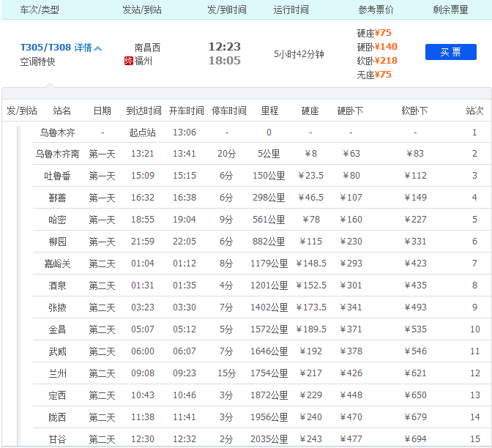The height and width of the screenshot is (448, 492).
Task: Click 兰州 stop duration 15分
Action: (x=226, y=373)
